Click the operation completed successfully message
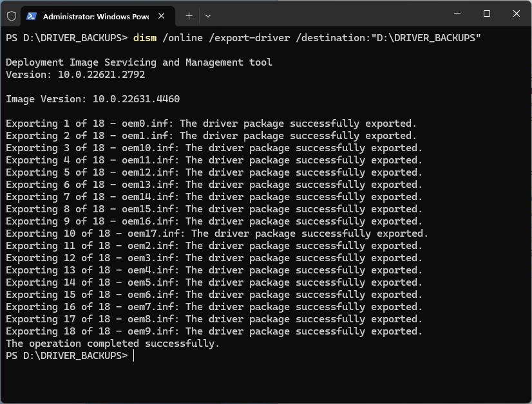 click(x=113, y=343)
